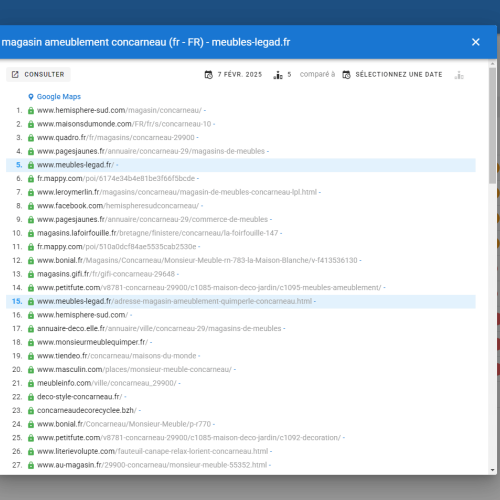The image size is (500, 500).
Task: Click the calendar icon beside 7 févr. 2025
Action: (x=209, y=75)
